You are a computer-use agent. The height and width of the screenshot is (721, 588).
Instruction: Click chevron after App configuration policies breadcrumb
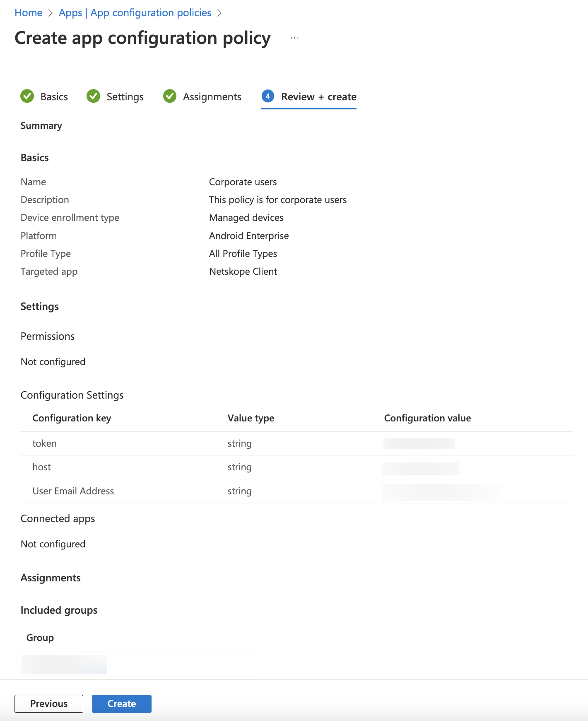[219, 13]
